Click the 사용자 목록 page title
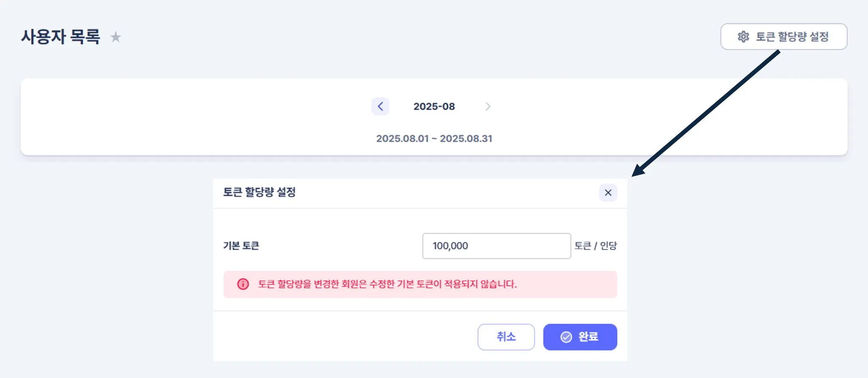This screenshot has width=868, height=378. 61,37
